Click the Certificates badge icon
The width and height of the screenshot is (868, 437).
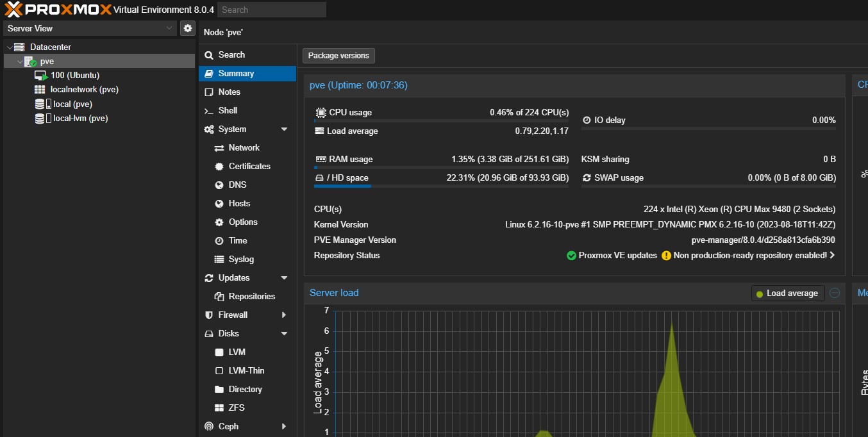tap(219, 167)
